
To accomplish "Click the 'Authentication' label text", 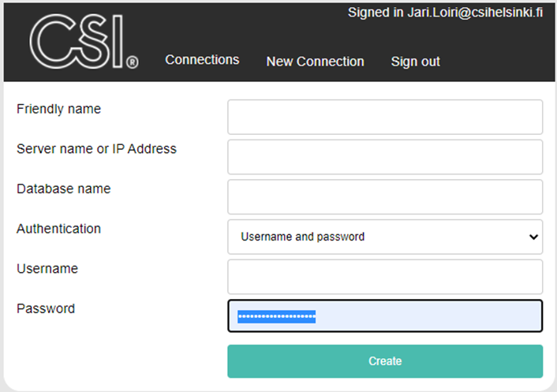I will point(58,229).
